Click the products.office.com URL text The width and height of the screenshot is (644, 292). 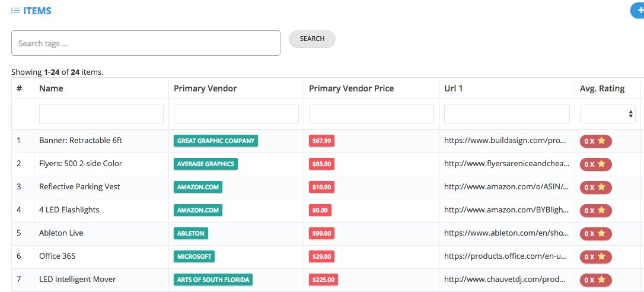coord(506,256)
